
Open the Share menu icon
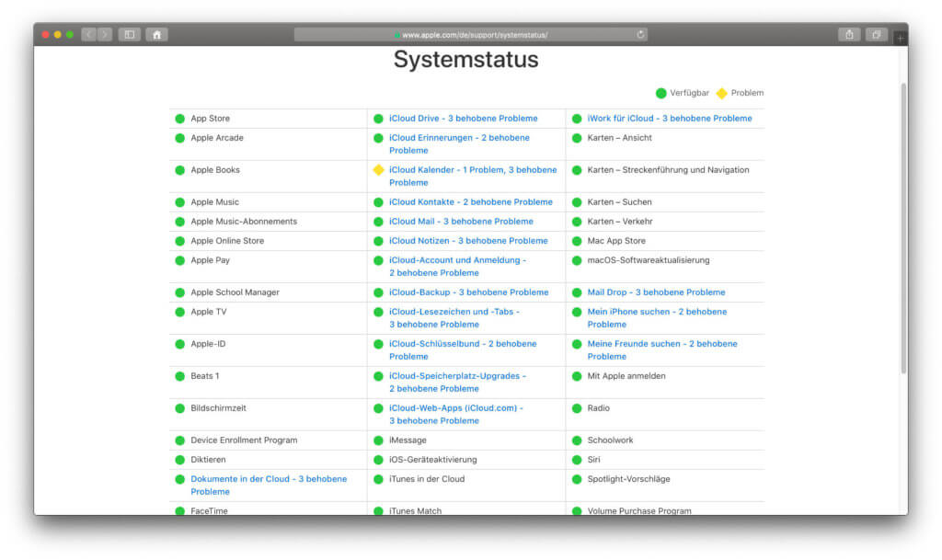point(849,35)
